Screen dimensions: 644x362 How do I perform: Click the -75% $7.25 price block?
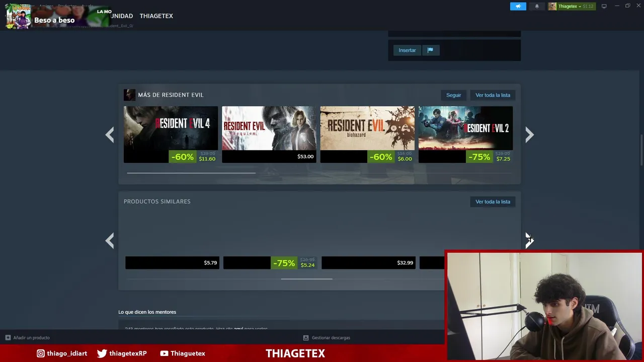(489, 156)
